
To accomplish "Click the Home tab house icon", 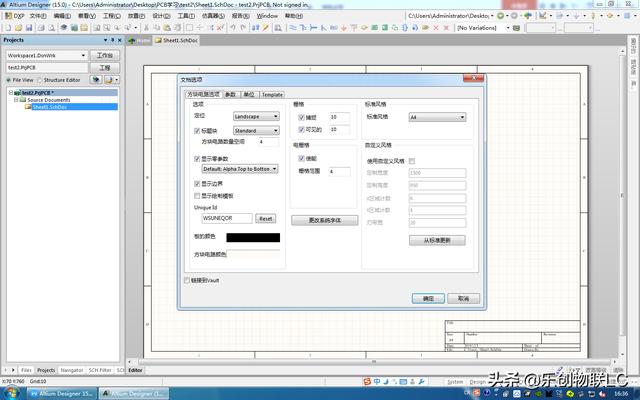I will pyautogui.click(x=131, y=40).
